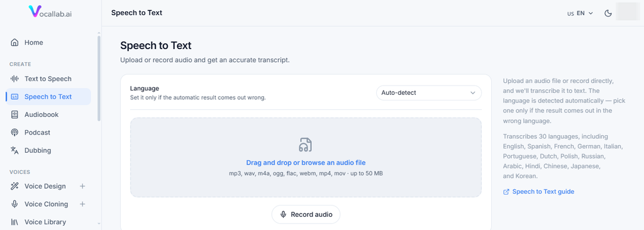This screenshot has width=644, height=230.
Task: Click the 'Upload or record audio' subtitle
Action: (x=205, y=60)
